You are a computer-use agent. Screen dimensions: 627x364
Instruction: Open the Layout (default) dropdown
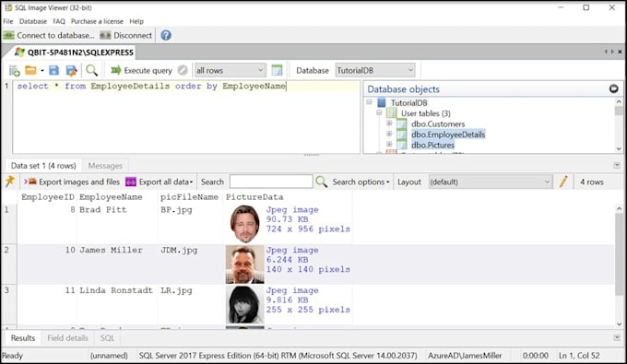coord(491,182)
